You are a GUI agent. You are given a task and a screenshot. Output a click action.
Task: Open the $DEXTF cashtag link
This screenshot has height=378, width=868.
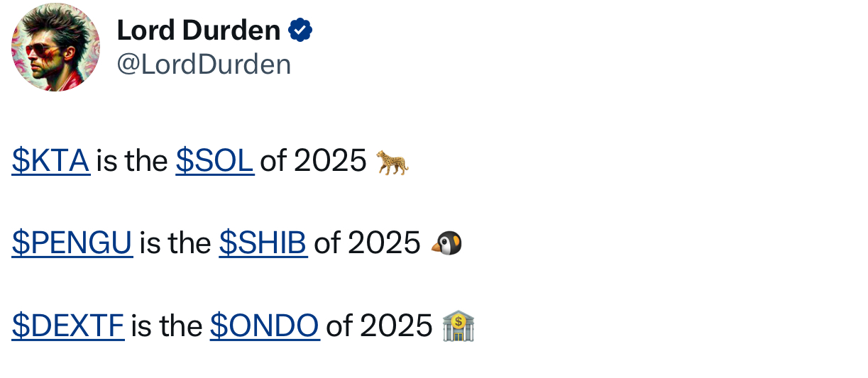click(x=67, y=326)
